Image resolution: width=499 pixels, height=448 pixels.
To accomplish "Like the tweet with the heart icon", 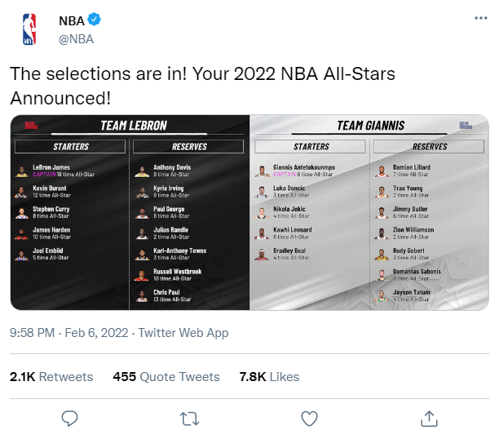I will click(x=309, y=418).
